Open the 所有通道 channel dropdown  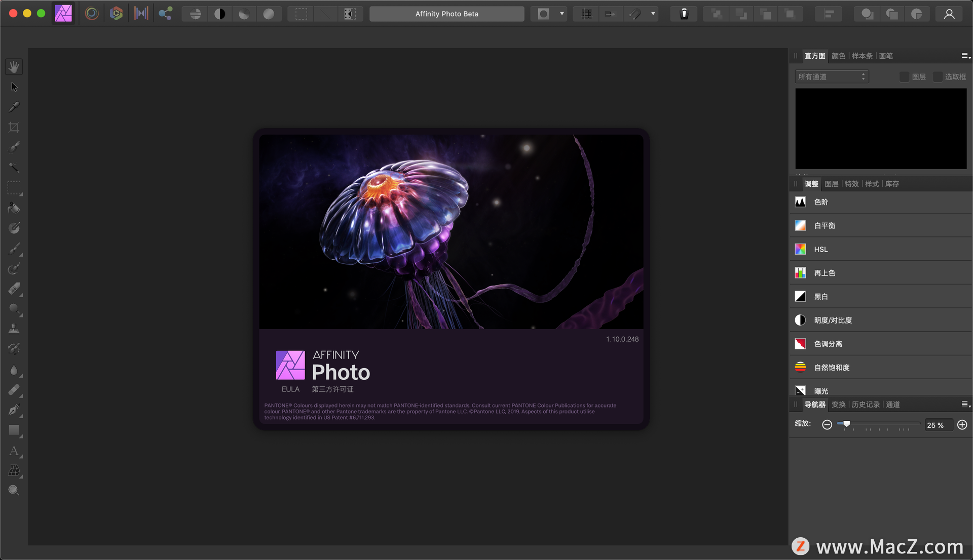[832, 77]
